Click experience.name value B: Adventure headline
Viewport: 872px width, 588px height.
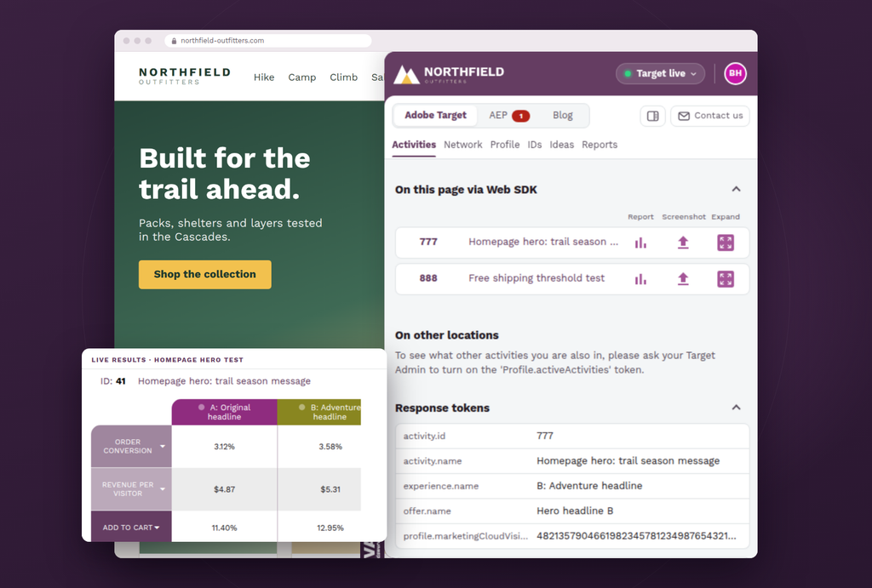(x=589, y=486)
